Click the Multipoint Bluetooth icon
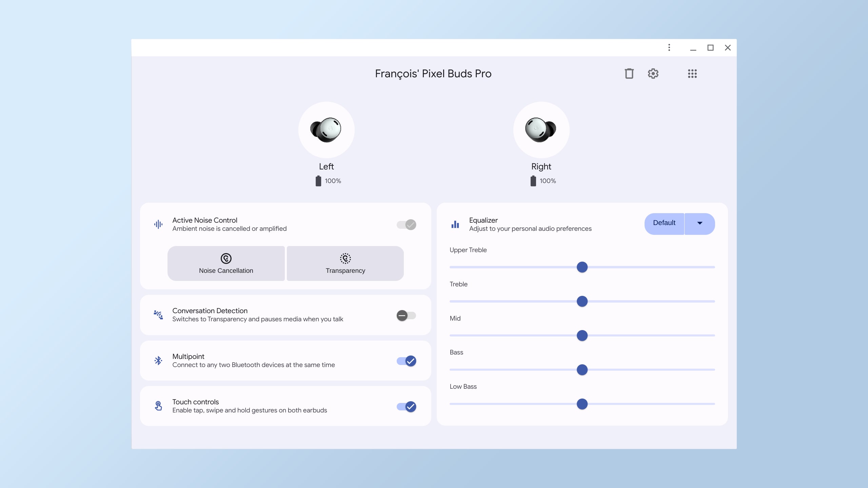 (159, 361)
